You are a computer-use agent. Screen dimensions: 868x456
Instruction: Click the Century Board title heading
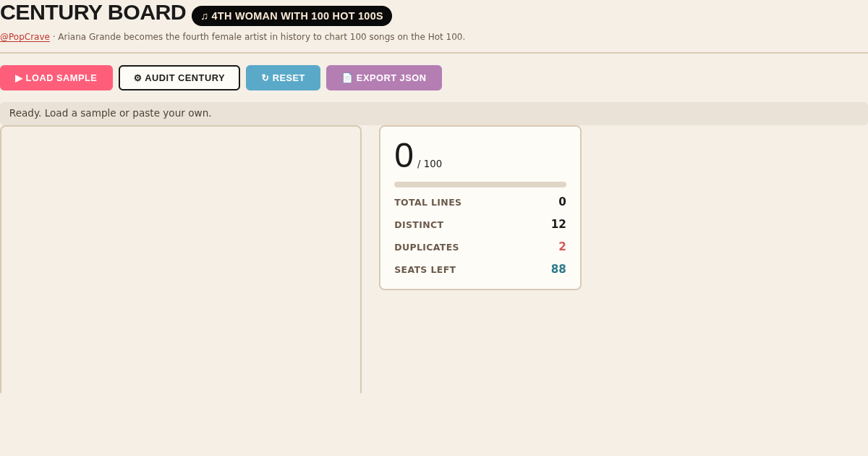point(93,12)
